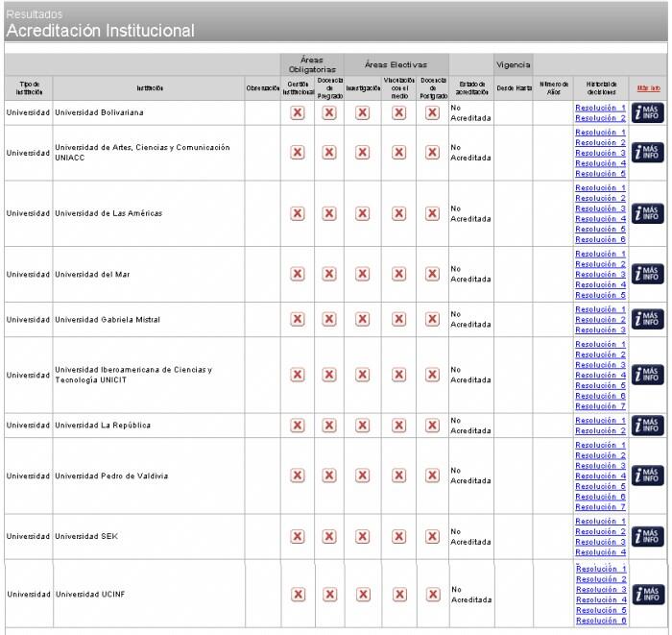
Task: Click the Acreditación Institucional page title
Action: click(100, 31)
